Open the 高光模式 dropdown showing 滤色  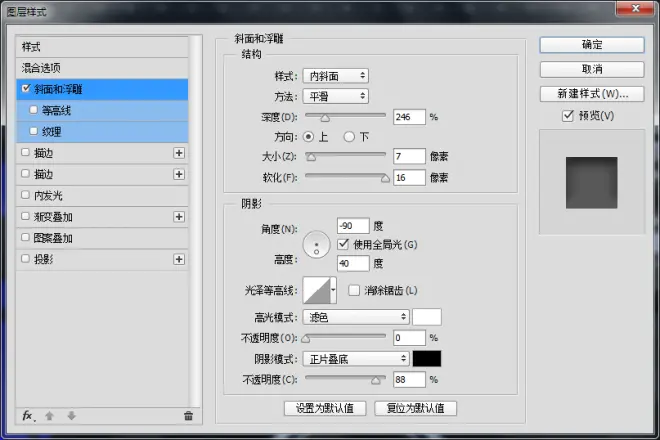coord(356,317)
